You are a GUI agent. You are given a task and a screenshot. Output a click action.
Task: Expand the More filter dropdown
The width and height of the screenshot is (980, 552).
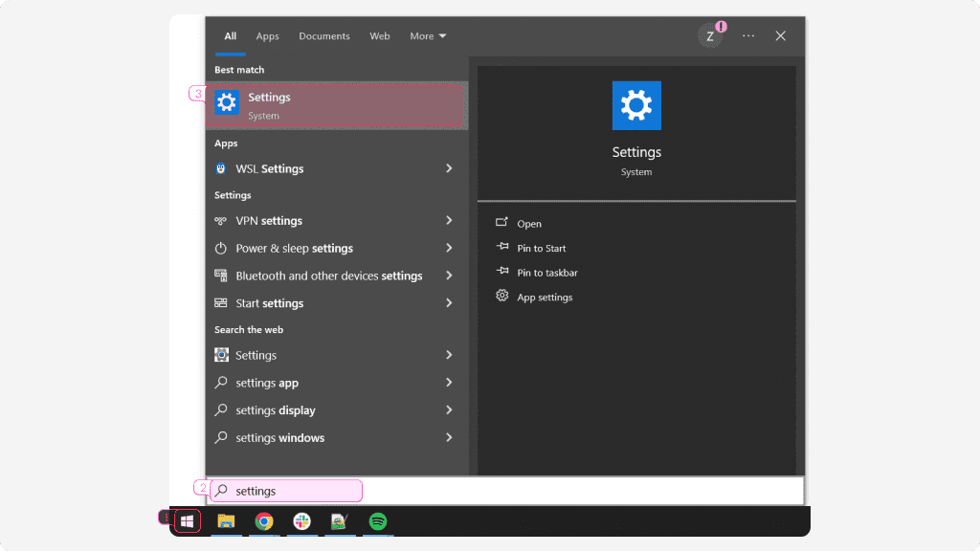[428, 36]
